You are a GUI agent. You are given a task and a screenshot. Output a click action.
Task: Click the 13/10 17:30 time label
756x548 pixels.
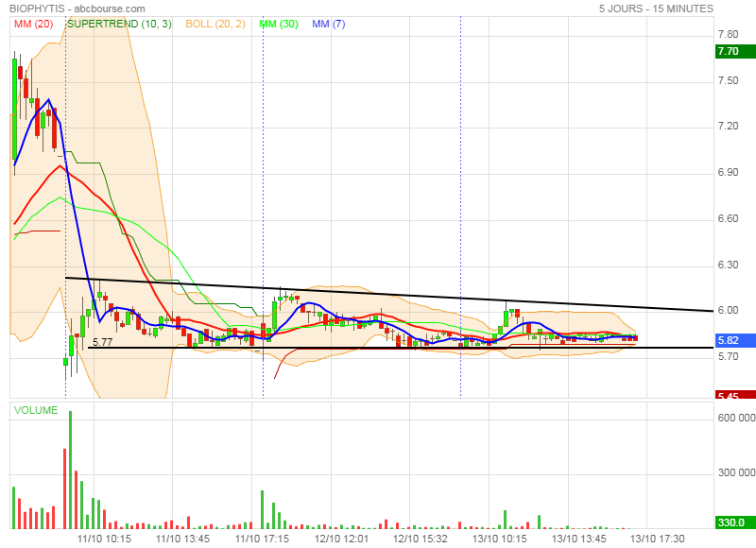[658, 539]
